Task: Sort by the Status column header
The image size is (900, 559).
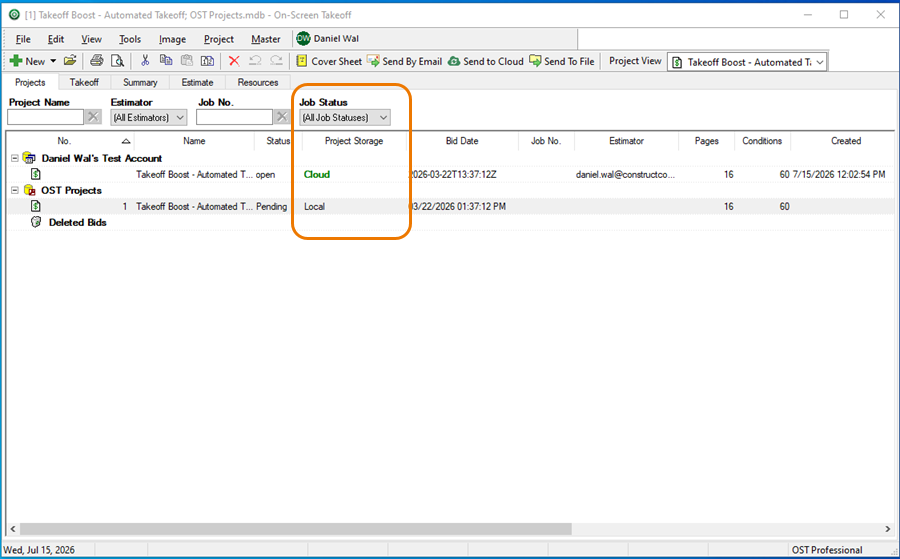Action: coord(278,141)
